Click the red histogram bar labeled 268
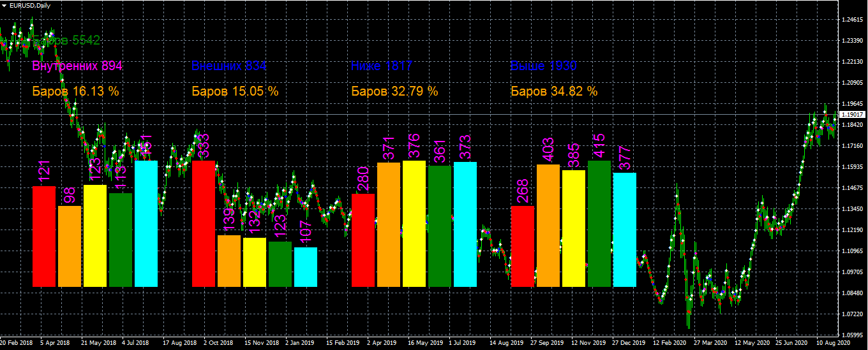This screenshot has width=868, height=350. coord(523,246)
